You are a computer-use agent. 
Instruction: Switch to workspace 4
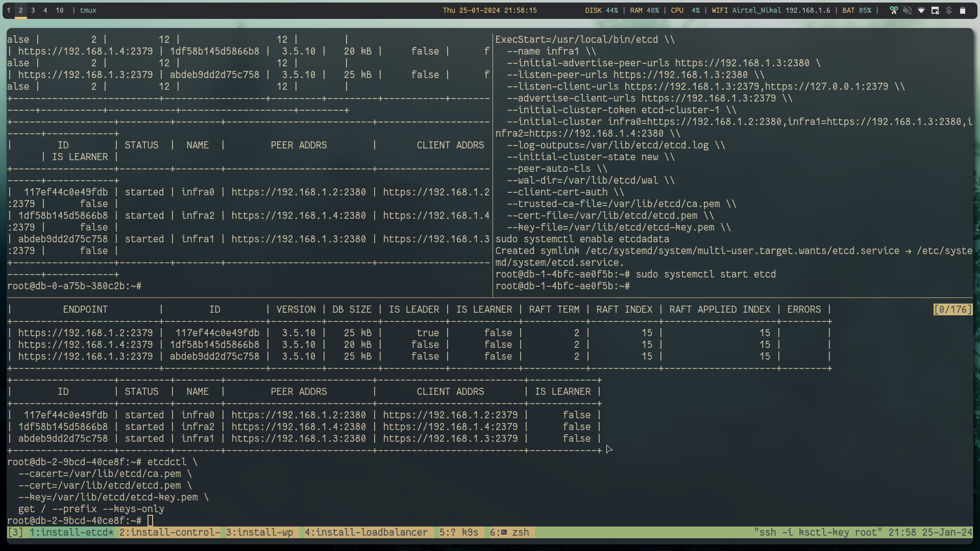[x=45, y=10]
